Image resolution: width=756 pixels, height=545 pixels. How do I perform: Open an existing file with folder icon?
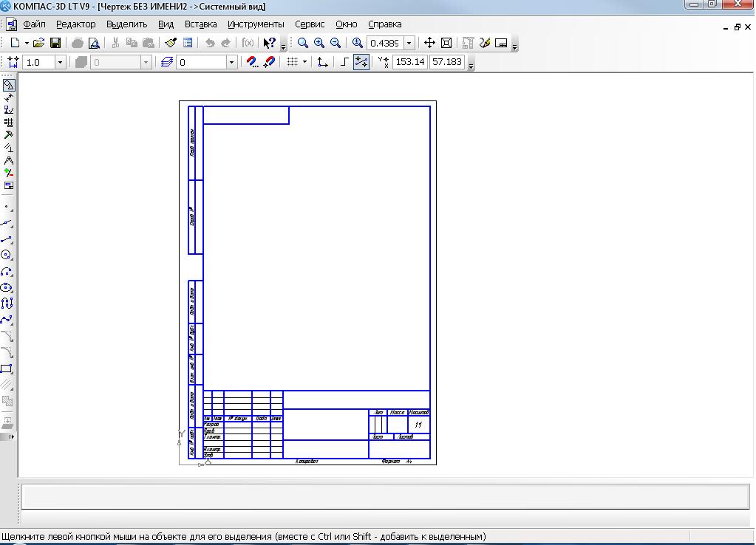tap(38, 43)
